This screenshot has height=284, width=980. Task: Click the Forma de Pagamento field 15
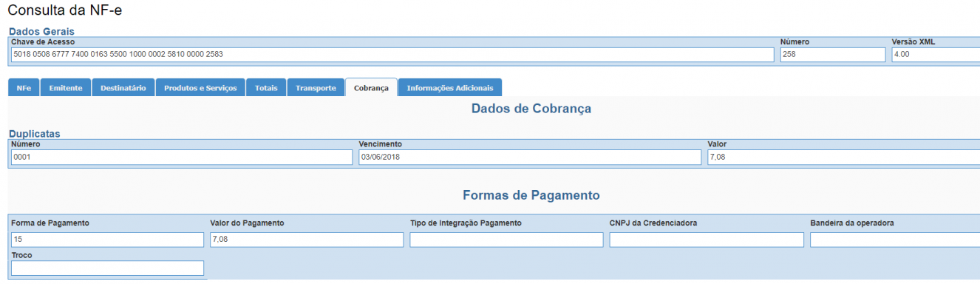pyautogui.click(x=107, y=240)
